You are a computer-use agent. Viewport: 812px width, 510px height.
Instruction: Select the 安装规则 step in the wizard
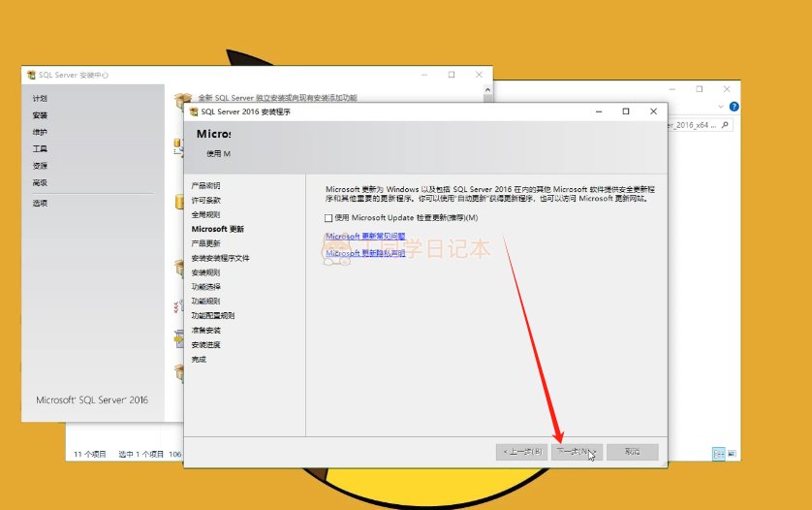[205, 272]
